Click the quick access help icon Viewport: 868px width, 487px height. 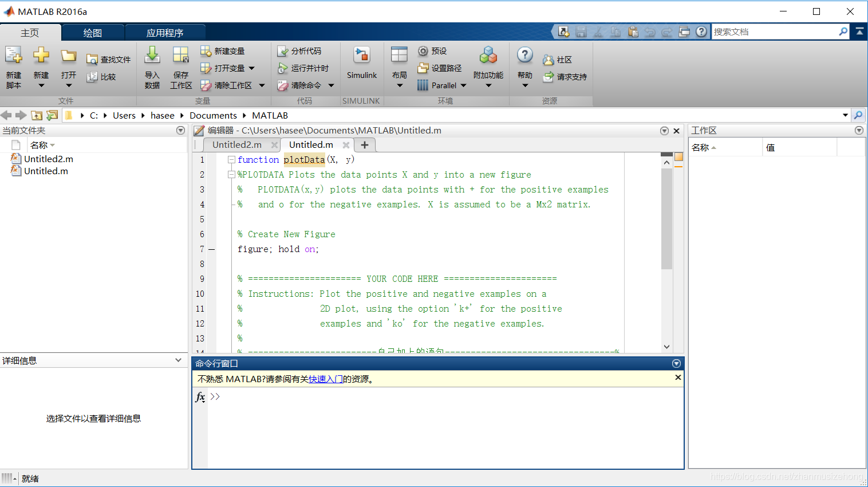pos(701,32)
